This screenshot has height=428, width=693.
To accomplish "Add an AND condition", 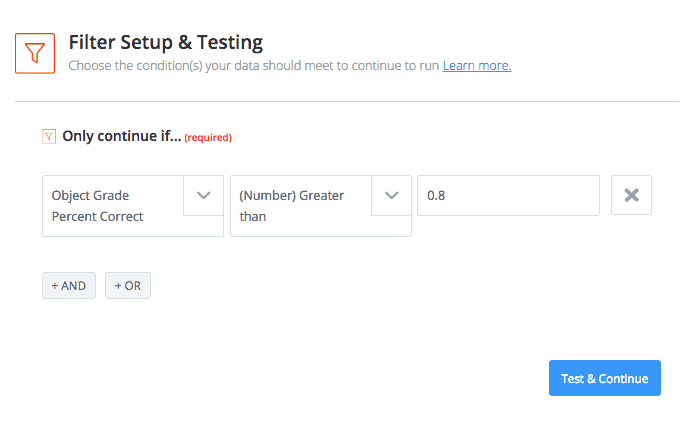I will (x=69, y=285).
